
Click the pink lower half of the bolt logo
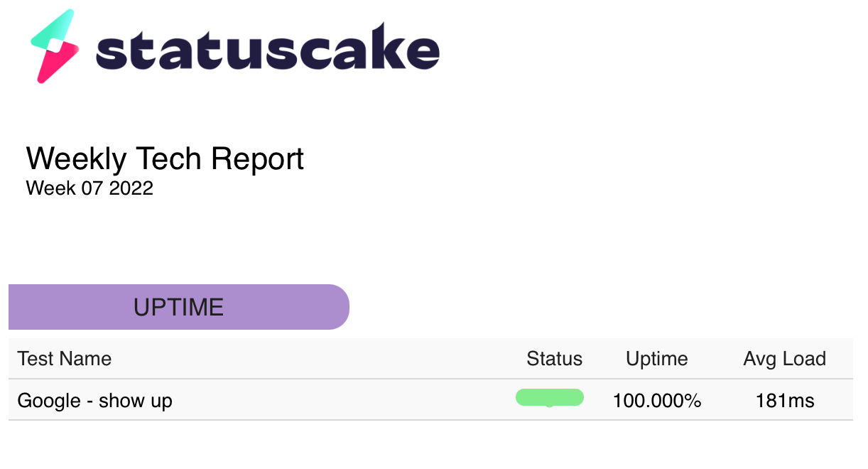point(58,63)
